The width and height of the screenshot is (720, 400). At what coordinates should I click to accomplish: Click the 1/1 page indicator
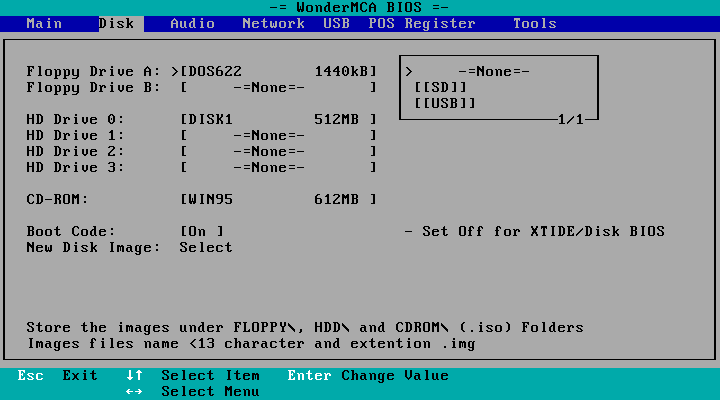(571, 119)
